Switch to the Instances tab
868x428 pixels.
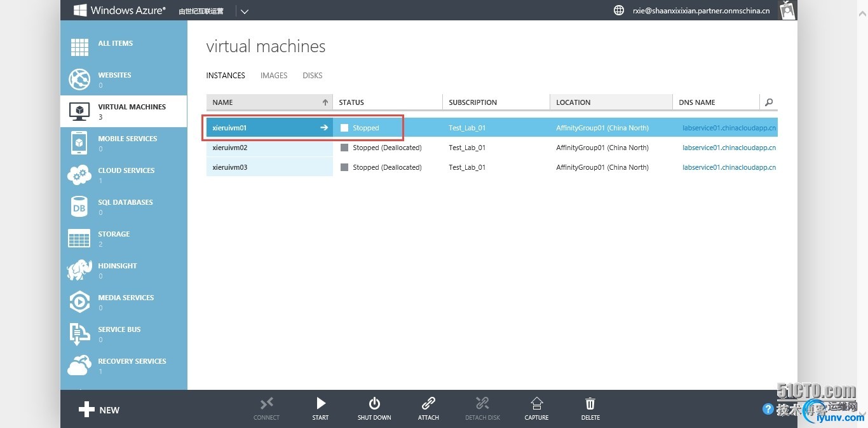[226, 76]
